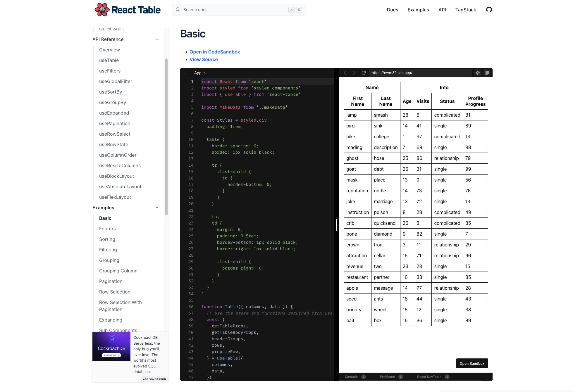Expand the sandbox console panel chevron
This screenshot has width=585, height=392.
point(487,379)
